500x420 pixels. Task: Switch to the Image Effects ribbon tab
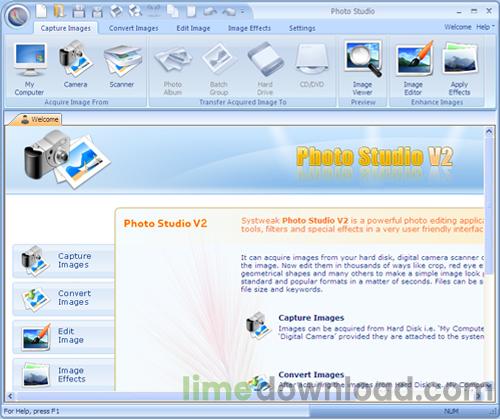pyautogui.click(x=249, y=28)
